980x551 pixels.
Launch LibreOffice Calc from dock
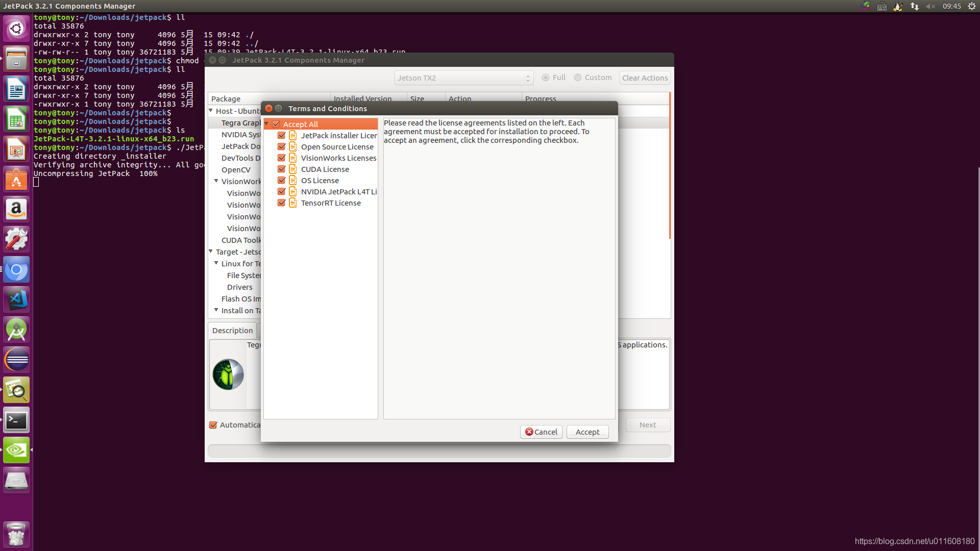16,119
